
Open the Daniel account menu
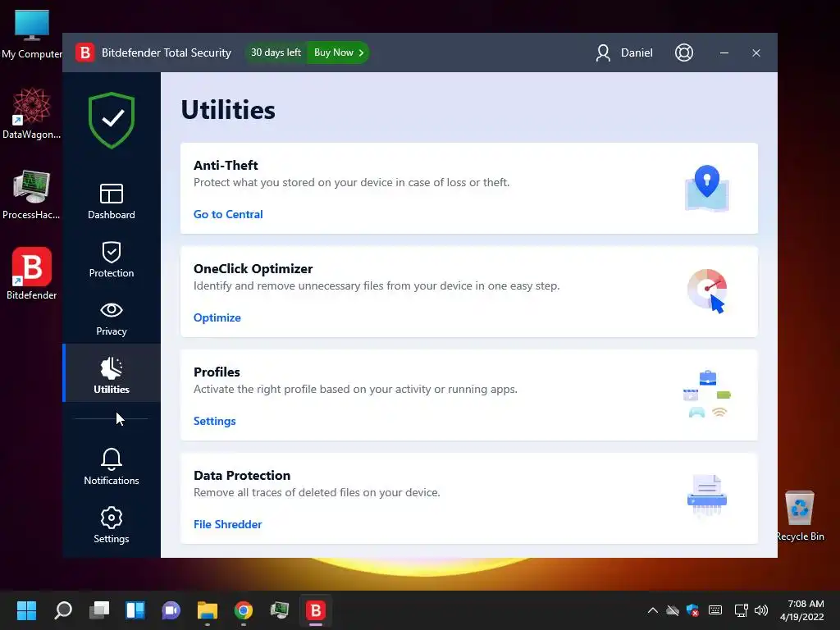pos(624,52)
